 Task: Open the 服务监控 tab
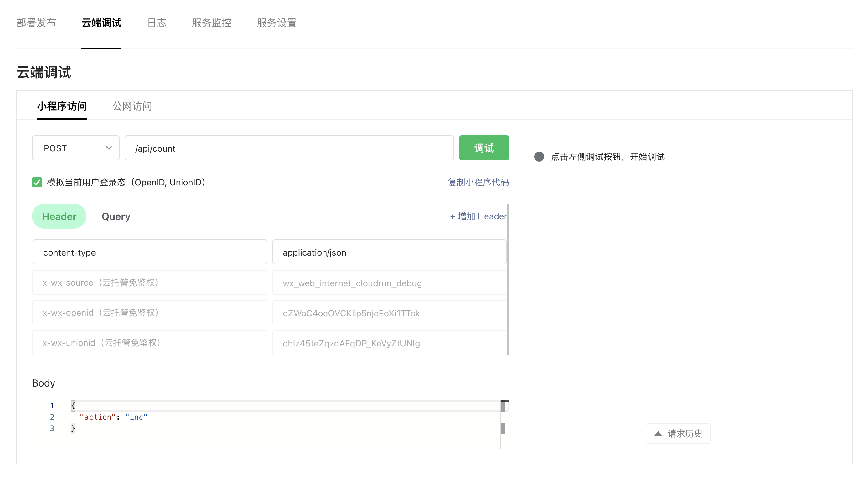[211, 23]
